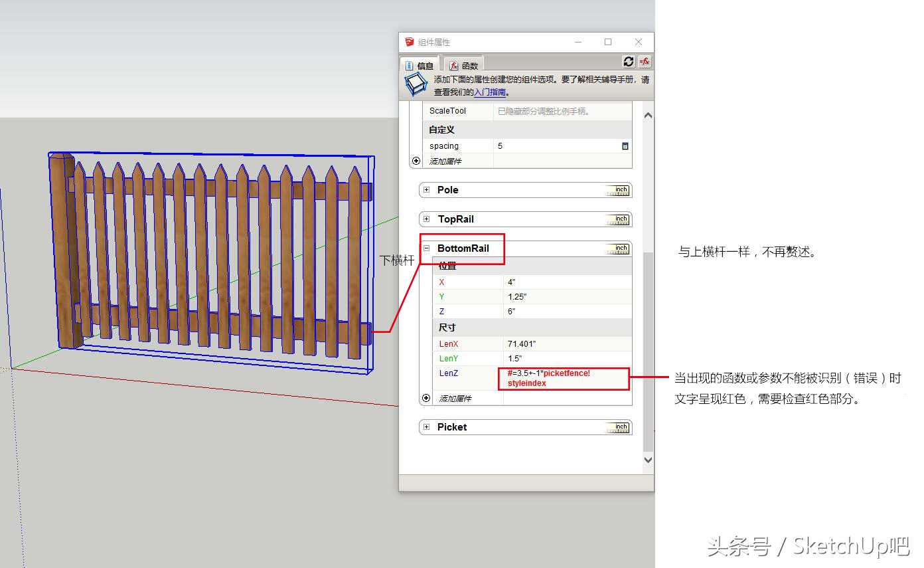Expand the TopRail attribute group
The height and width of the screenshot is (568, 924).
point(425,219)
